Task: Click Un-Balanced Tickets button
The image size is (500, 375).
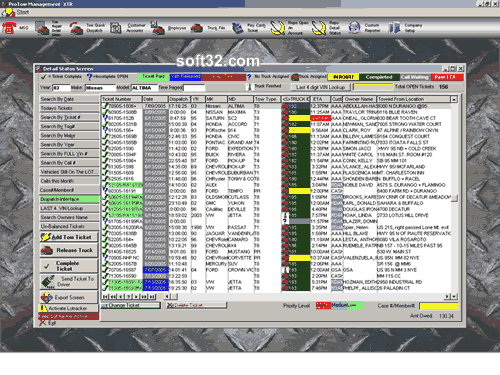Action: [69, 226]
